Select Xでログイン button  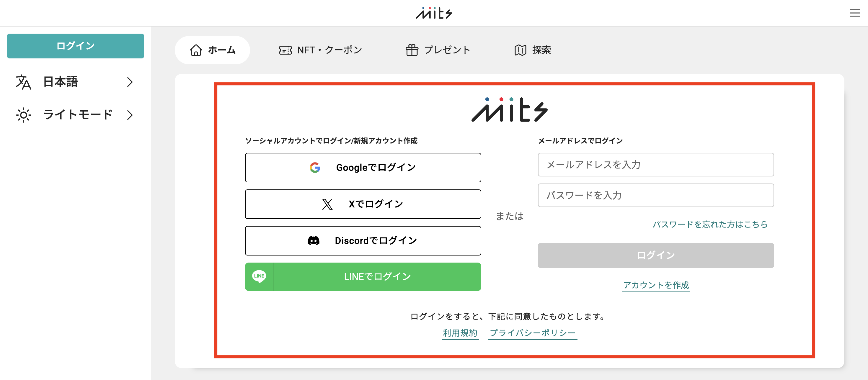point(363,204)
